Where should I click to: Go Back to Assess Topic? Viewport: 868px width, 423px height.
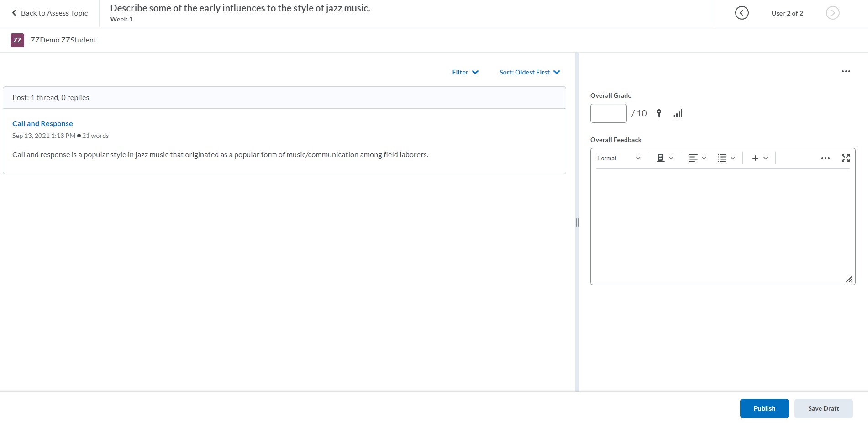click(x=50, y=13)
